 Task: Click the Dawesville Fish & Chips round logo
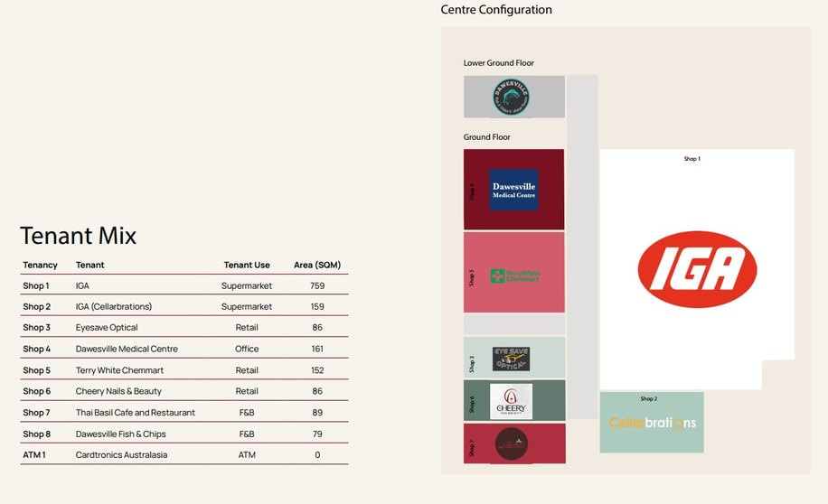point(511,97)
